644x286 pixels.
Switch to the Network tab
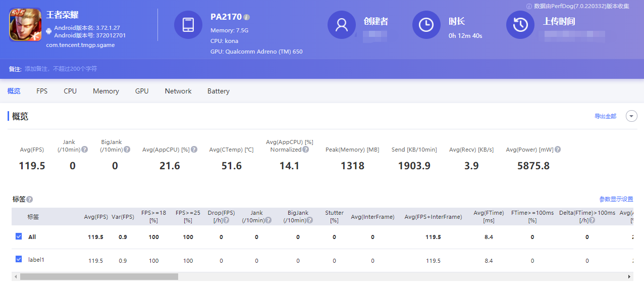click(x=178, y=91)
